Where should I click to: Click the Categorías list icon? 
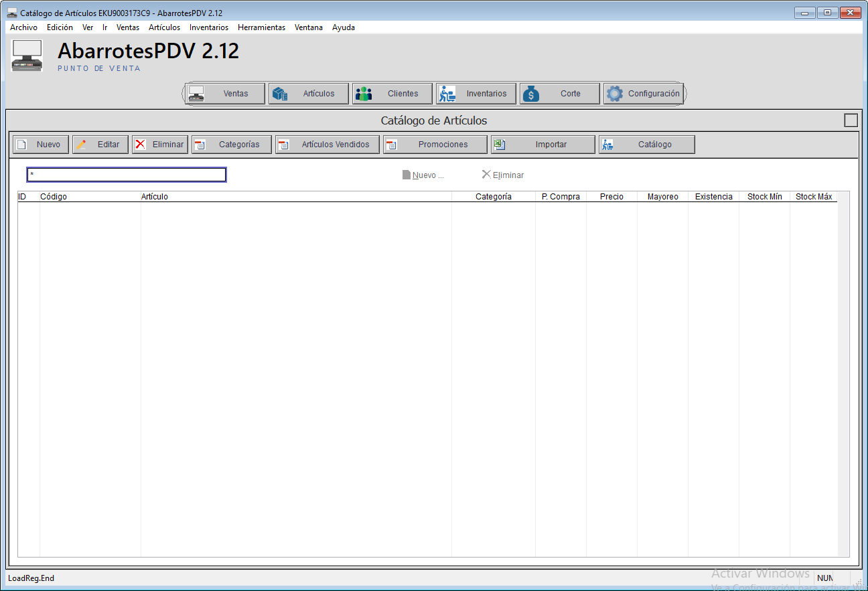click(200, 145)
